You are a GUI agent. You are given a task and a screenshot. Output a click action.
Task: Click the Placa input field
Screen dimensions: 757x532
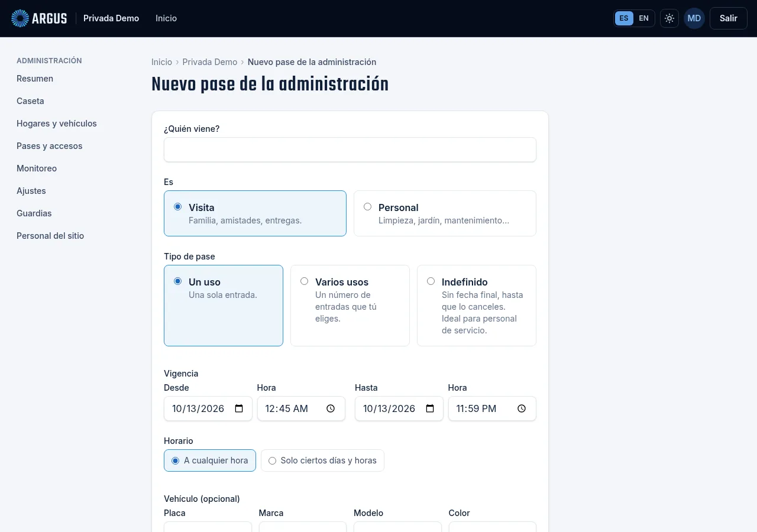click(208, 527)
